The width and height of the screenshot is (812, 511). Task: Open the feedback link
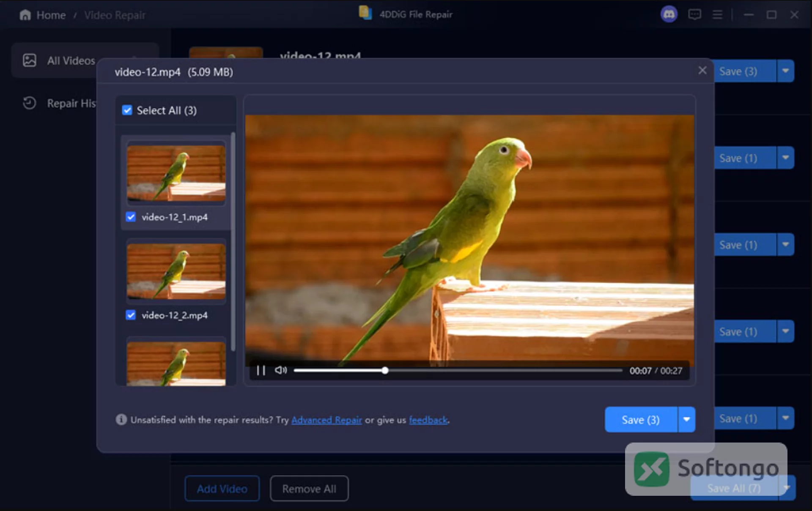click(428, 420)
